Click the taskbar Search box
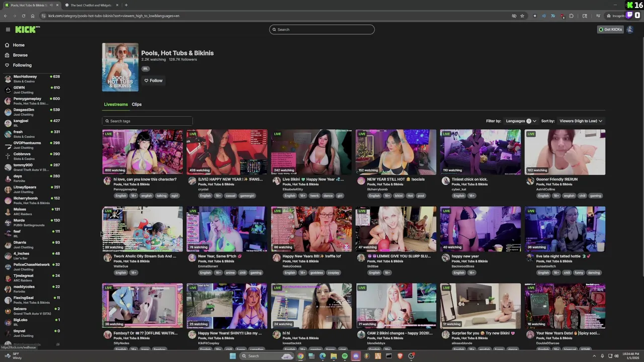Viewport: 644px width, 362px height. pyautogui.click(x=266, y=356)
